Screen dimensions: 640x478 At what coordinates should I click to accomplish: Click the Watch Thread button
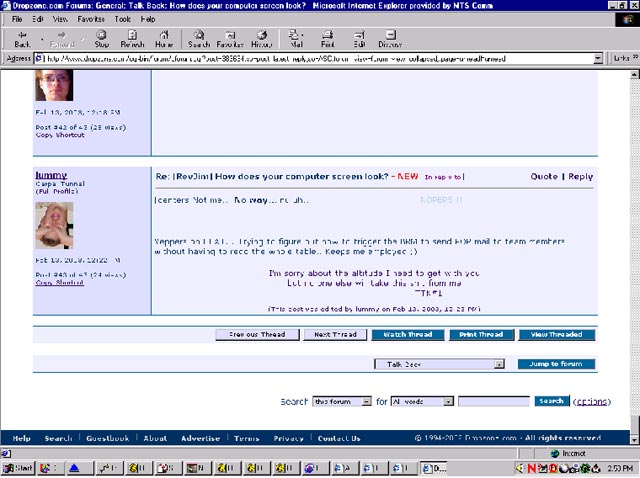coord(408,334)
